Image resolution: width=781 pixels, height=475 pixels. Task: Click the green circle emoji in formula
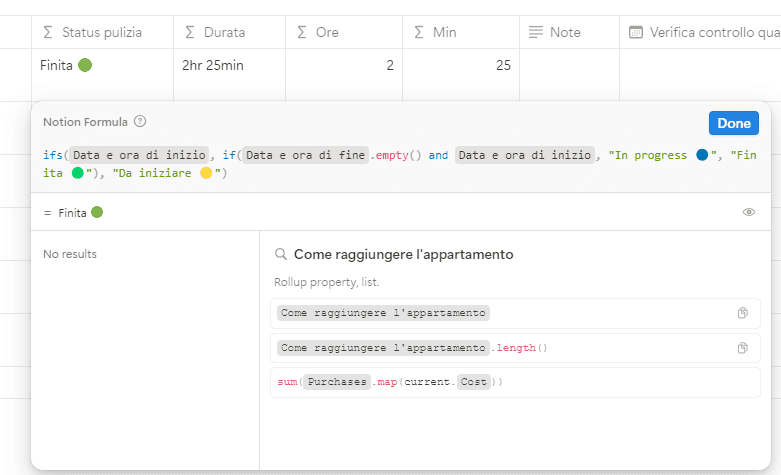click(x=78, y=173)
